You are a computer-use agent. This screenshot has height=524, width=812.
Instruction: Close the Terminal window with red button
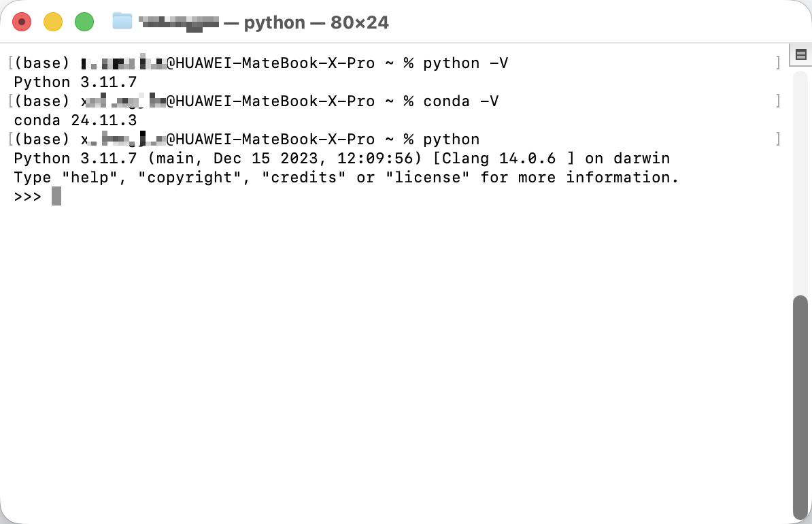tap(22, 22)
